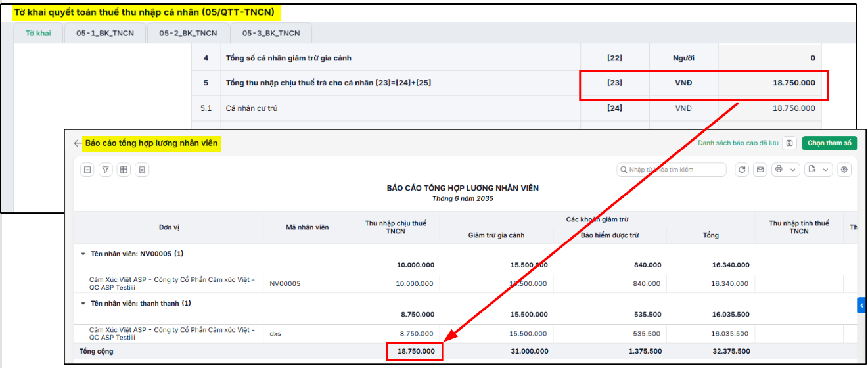Image resolution: width=868 pixels, height=368 pixels.
Task: Click the Chọn tham số button
Action: pos(829,143)
